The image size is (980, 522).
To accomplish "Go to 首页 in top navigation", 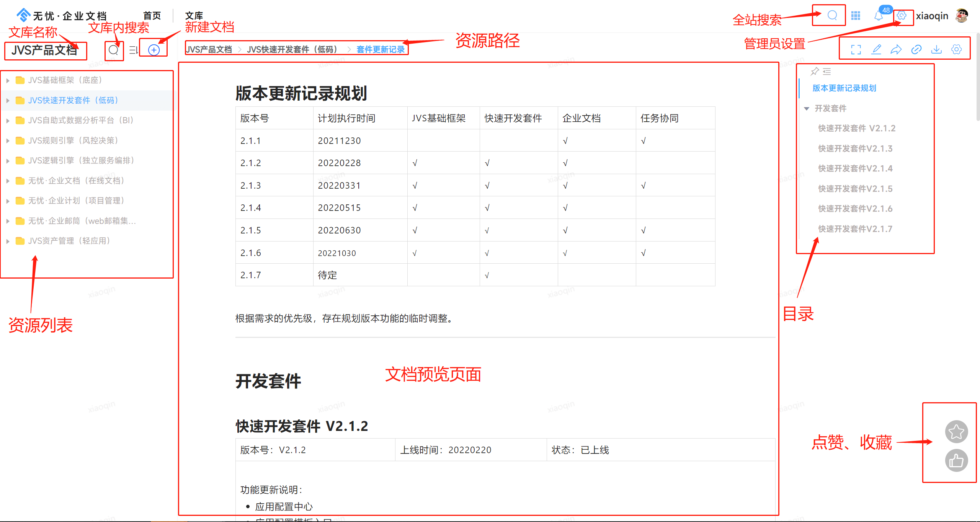I will (x=152, y=16).
